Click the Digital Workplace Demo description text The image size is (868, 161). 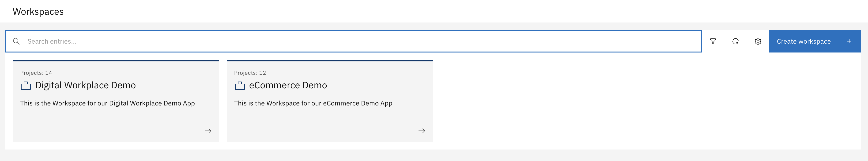(107, 103)
